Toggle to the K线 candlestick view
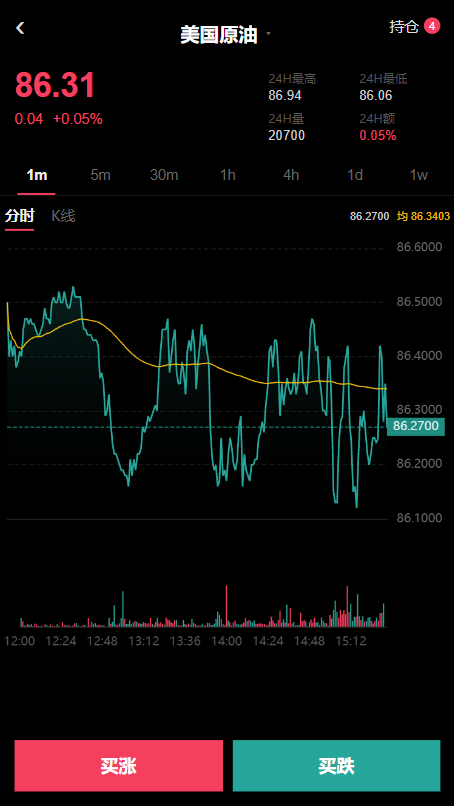 click(63, 216)
